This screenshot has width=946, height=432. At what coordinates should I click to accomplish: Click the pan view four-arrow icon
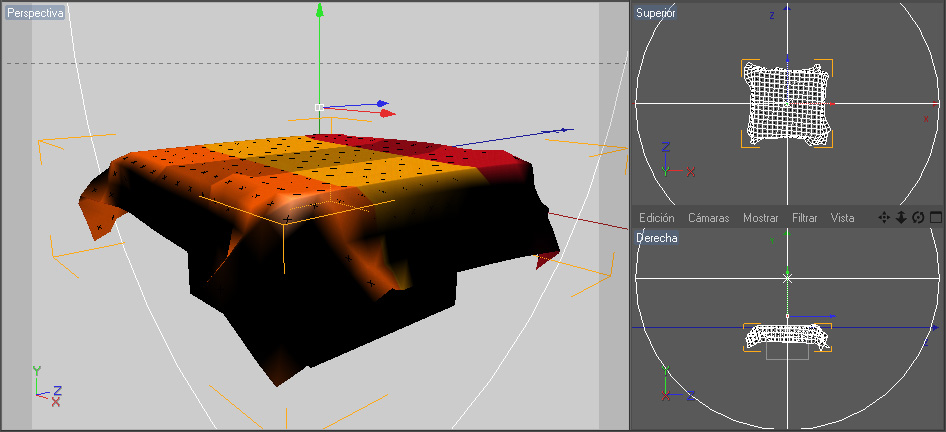[x=884, y=218]
